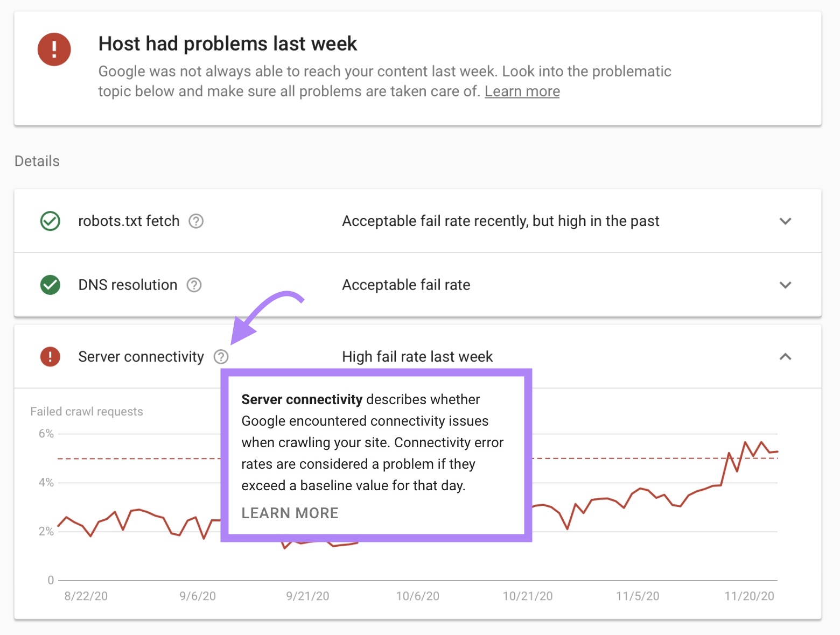Click the question mark inside the purple arrow area
This screenshot has width=840, height=635.
[x=221, y=357]
